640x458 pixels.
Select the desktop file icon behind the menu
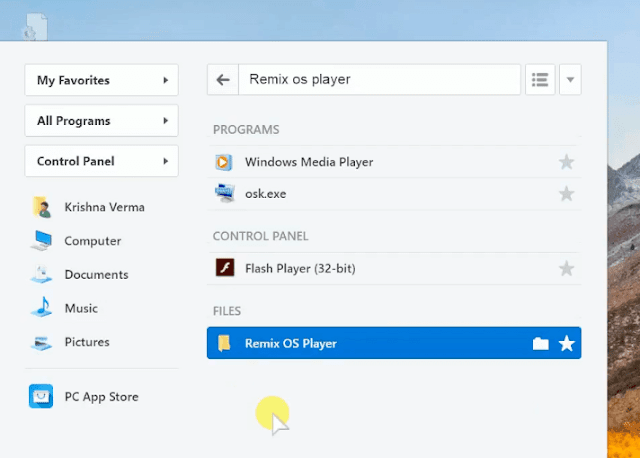coord(36,27)
